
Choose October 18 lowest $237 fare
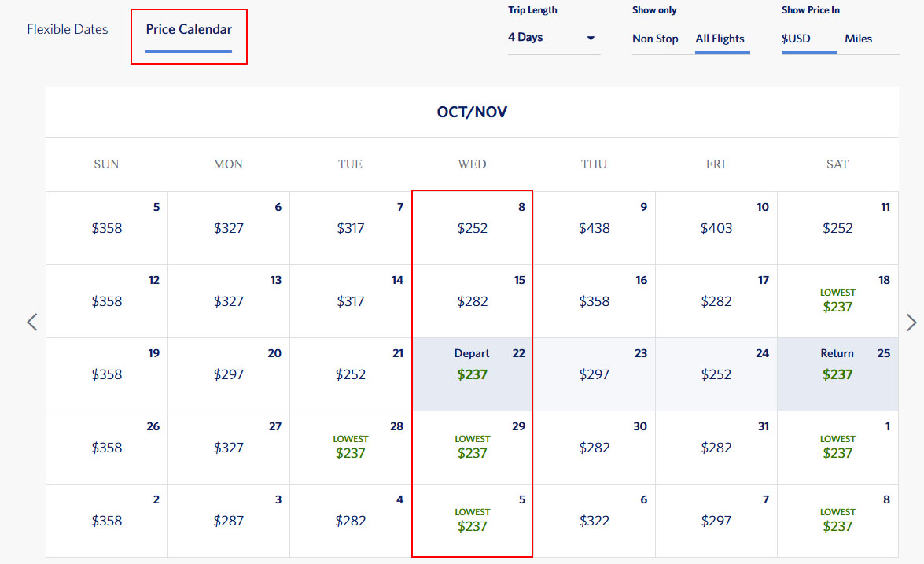click(x=837, y=302)
